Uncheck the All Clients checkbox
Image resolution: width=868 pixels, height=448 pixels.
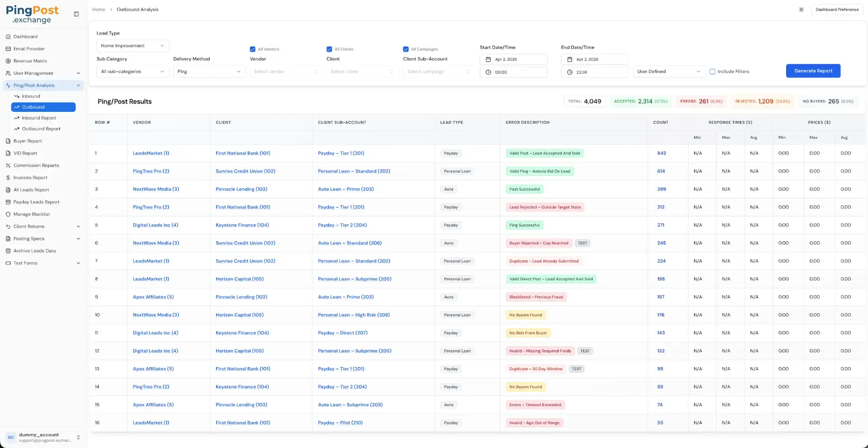329,49
